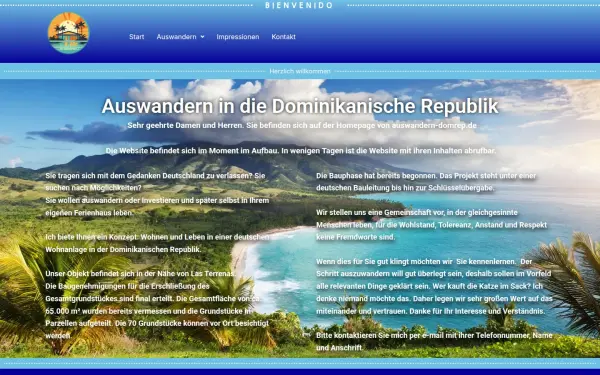Click the line starting 'Parzellen aufgeteilt'
Screen dimensions: 600x375
(x=157, y=323)
